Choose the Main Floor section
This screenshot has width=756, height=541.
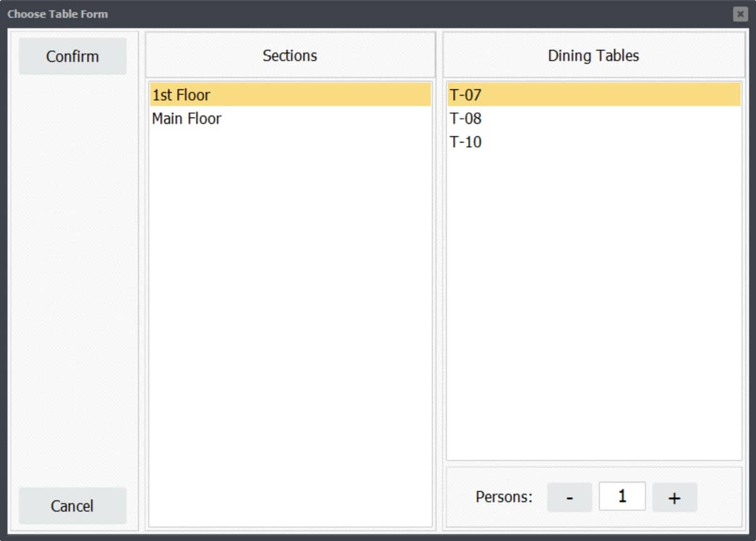pos(290,118)
